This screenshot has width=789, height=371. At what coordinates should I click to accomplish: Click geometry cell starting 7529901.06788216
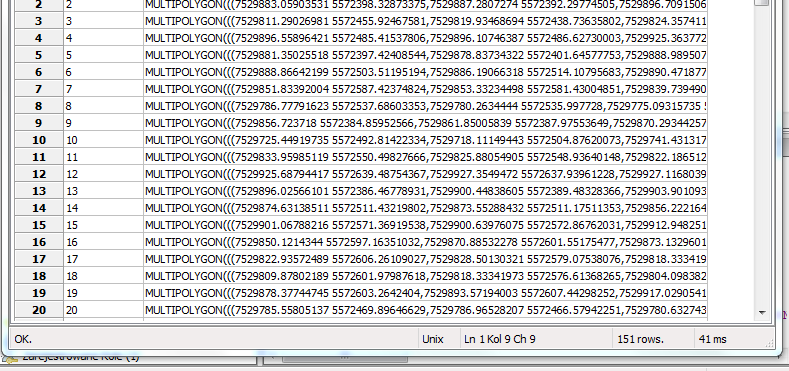426,225
